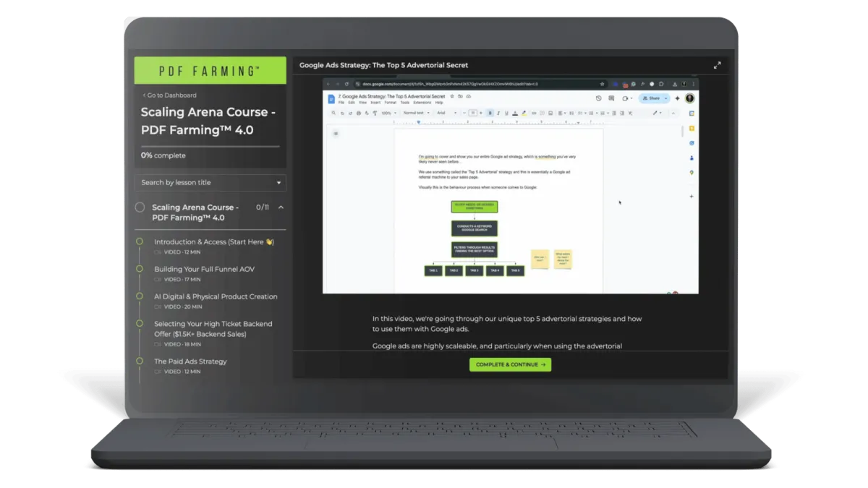868x488 pixels.
Task: Toggle Underline in the Docs toolbar
Action: tap(506, 113)
